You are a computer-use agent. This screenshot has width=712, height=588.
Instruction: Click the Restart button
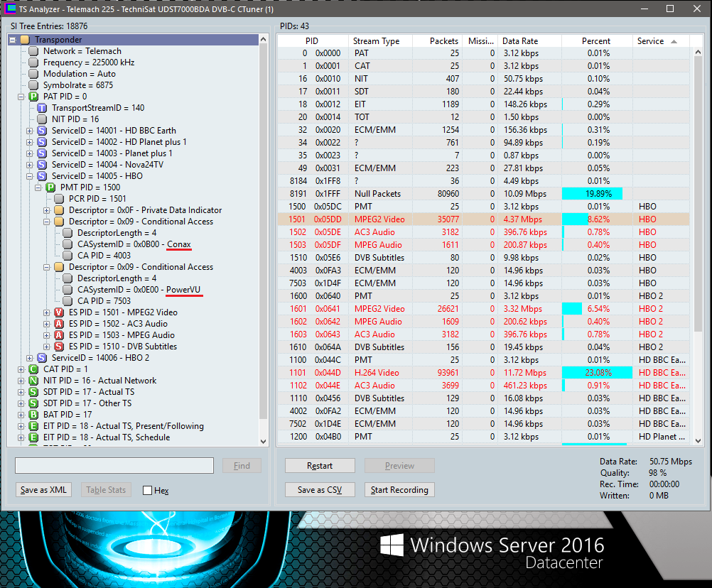pos(320,466)
